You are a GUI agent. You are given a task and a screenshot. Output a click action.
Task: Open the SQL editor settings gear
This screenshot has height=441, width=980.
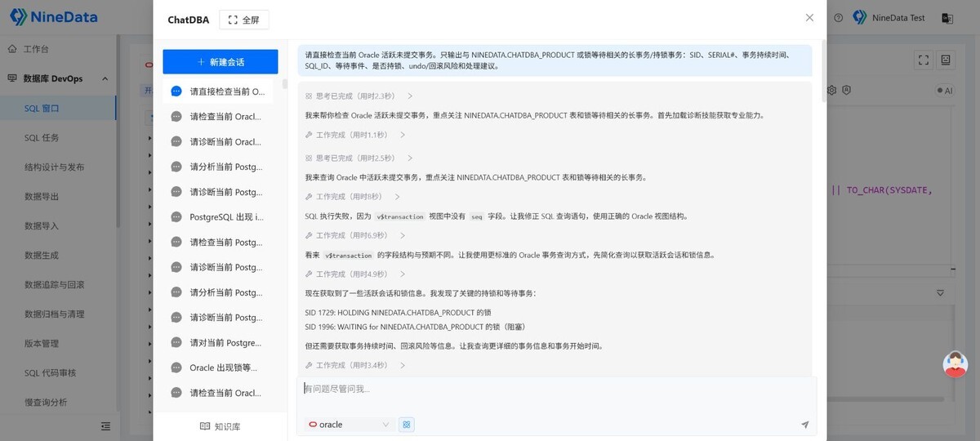[x=832, y=91]
